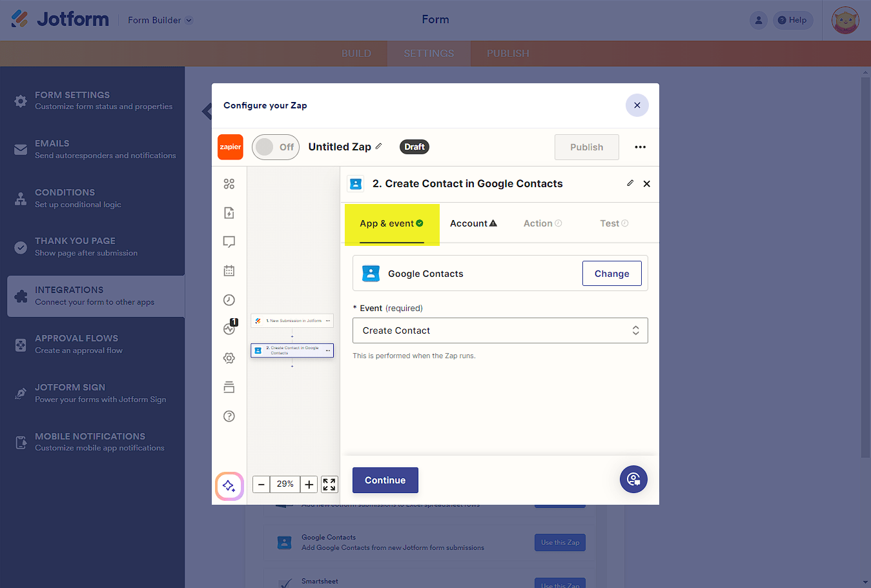Edit the step title with pencil icon

[x=630, y=183]
